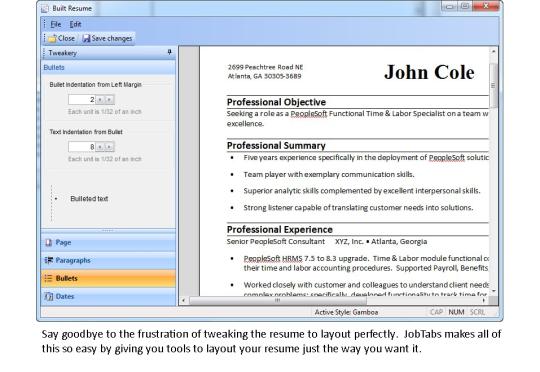Maximize the Built Resume window

(465, 6)
